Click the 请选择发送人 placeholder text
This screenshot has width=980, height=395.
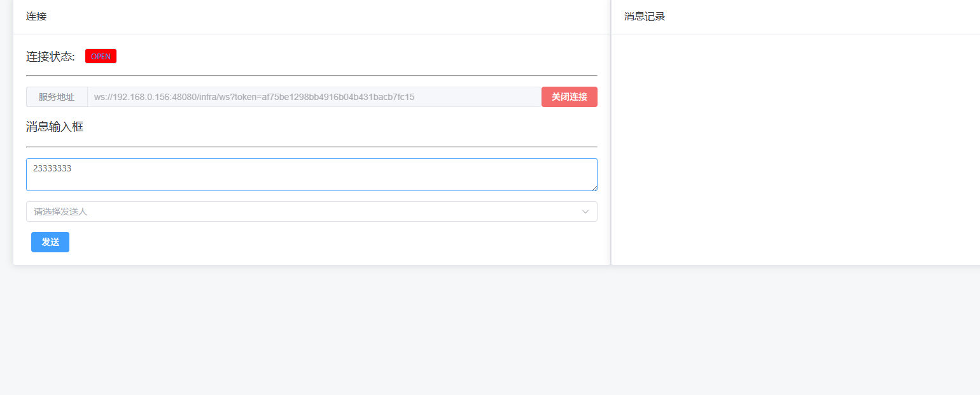[60, 212]
